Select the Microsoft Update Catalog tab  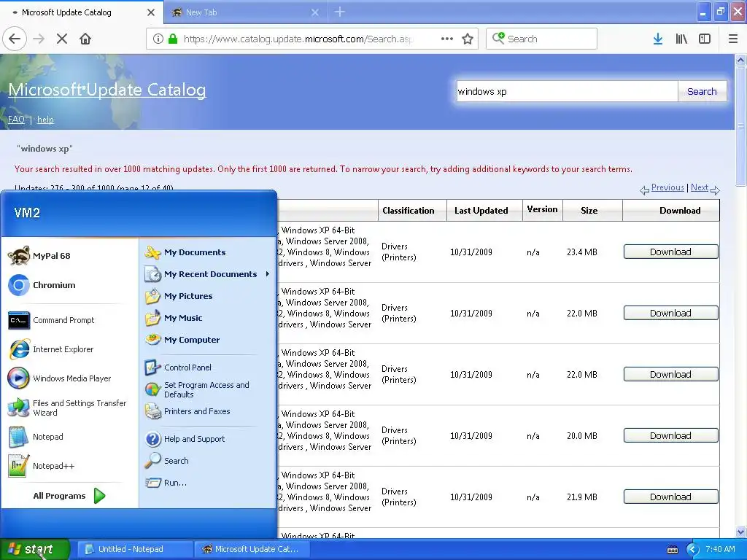[x=82, y=12]
